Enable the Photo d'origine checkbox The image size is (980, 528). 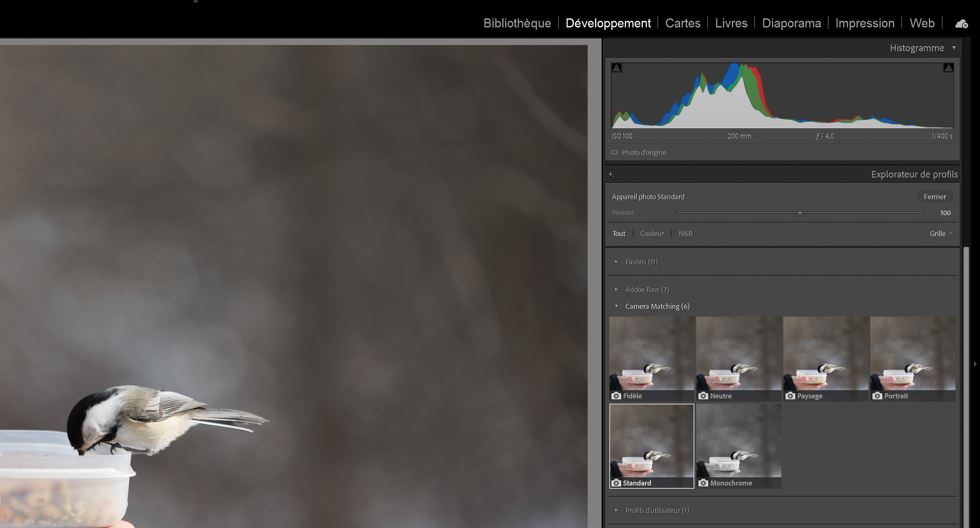(x=614, y=152)
